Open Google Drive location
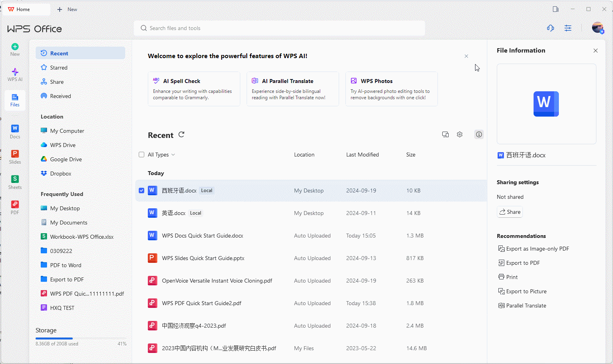The height and width of the screenshot is (364, 613). 66,159
